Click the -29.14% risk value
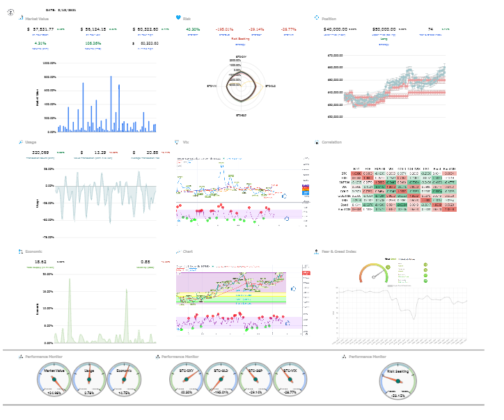 tap(256, 29)
